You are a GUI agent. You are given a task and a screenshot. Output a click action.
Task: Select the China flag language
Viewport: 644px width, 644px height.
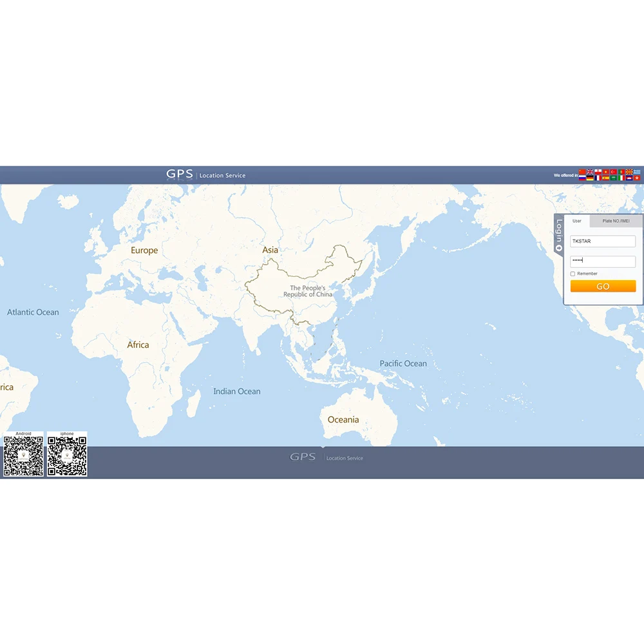pos(582,172)
